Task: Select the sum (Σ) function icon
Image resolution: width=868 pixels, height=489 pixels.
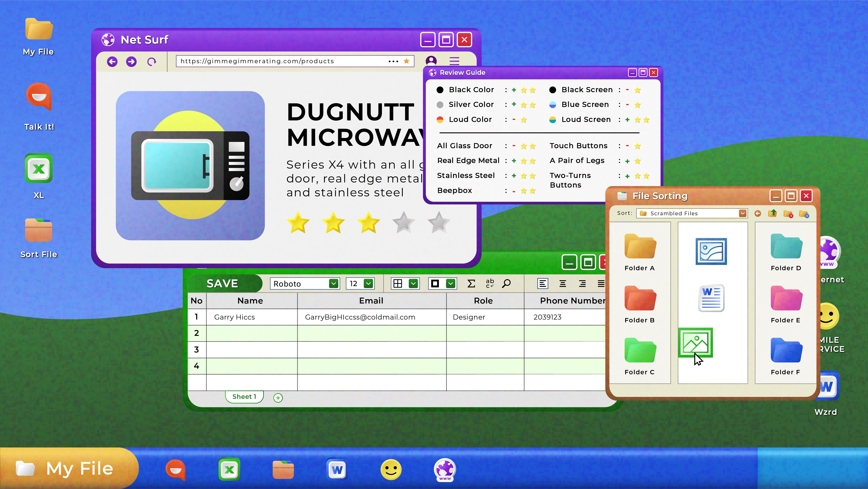Action: click(x=471, y=284)
